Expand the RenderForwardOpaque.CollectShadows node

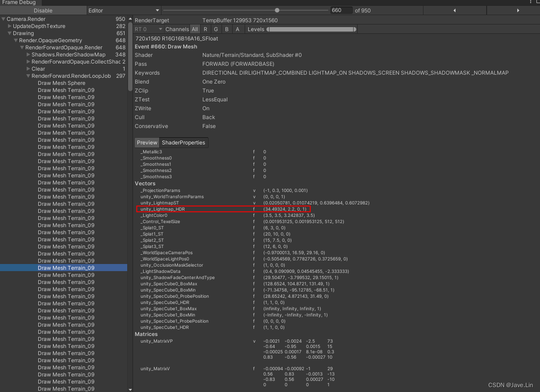[x=28, y=62]
